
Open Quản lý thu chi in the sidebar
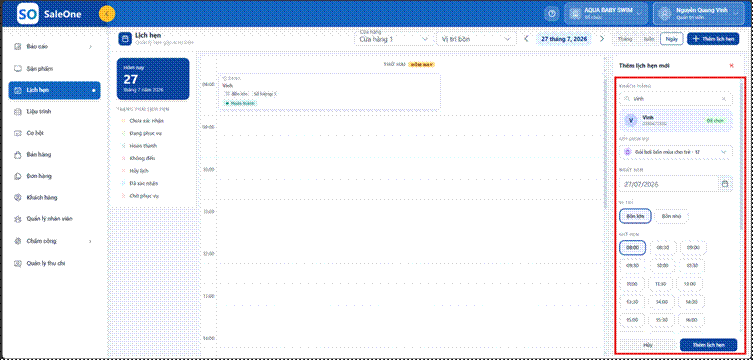pos(54,263)
